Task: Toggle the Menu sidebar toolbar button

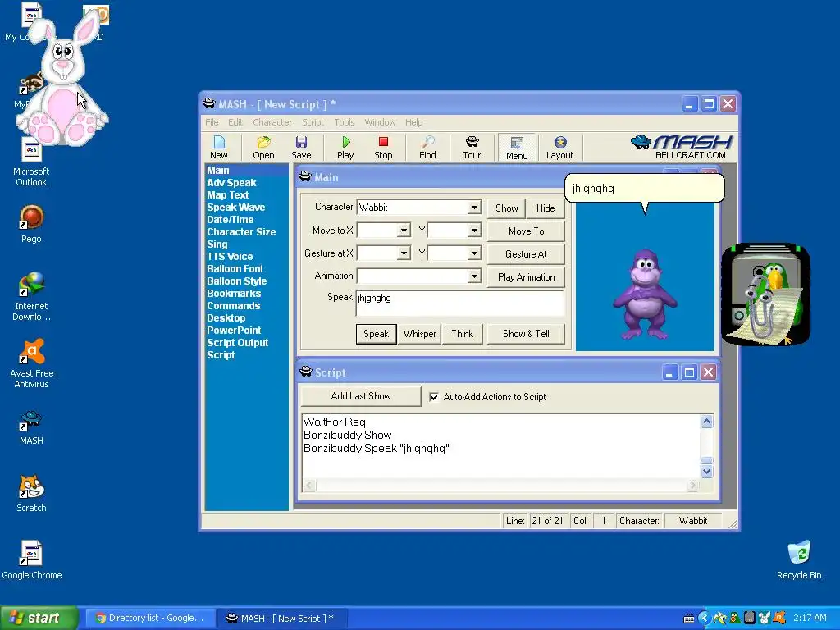Action: [x=517, y=148]
